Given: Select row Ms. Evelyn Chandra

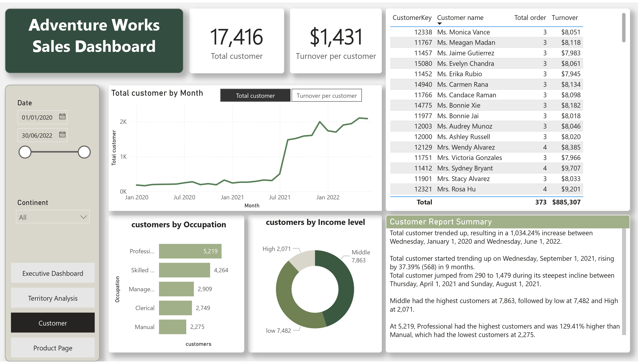Looking at the screenshot, I should tap(486, 63).
